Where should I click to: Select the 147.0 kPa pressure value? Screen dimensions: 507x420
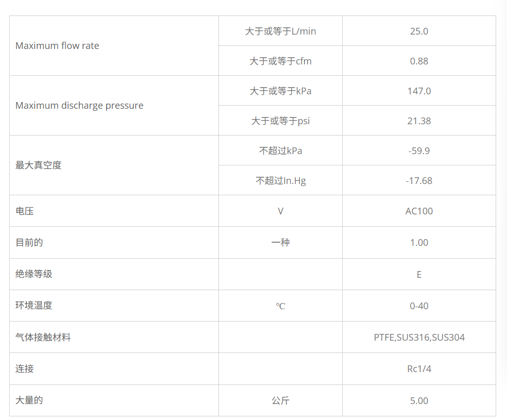419,91
